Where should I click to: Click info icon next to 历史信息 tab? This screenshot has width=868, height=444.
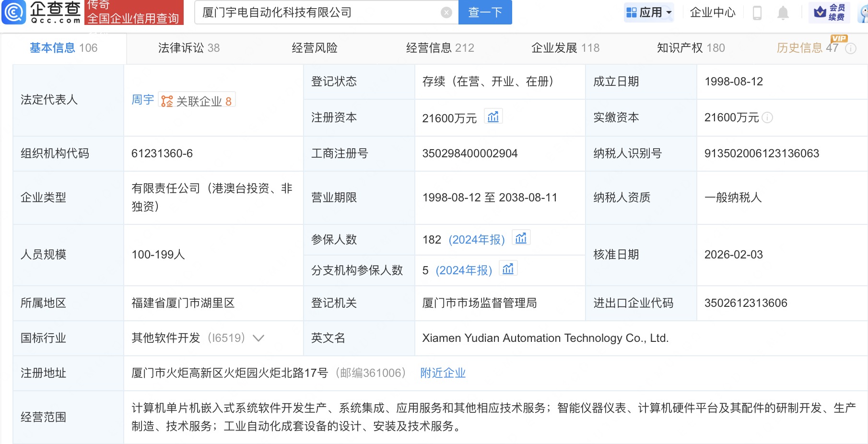point(851,48)
